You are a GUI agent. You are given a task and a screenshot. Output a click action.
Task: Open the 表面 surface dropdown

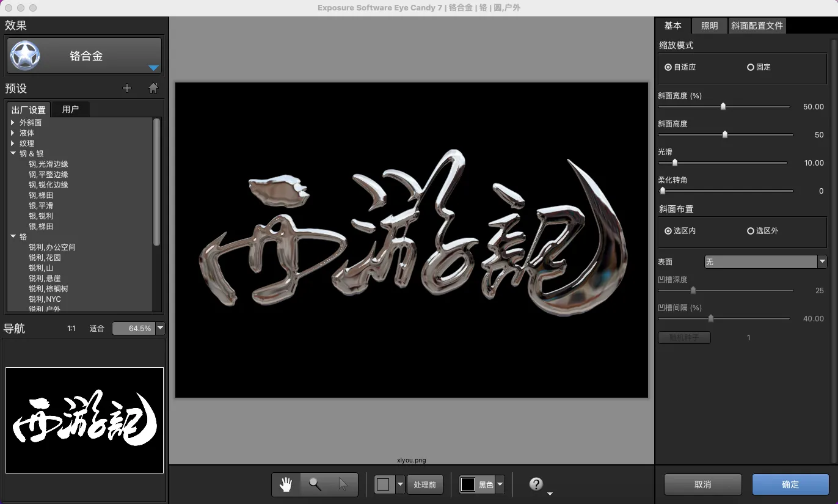[765, 261]
